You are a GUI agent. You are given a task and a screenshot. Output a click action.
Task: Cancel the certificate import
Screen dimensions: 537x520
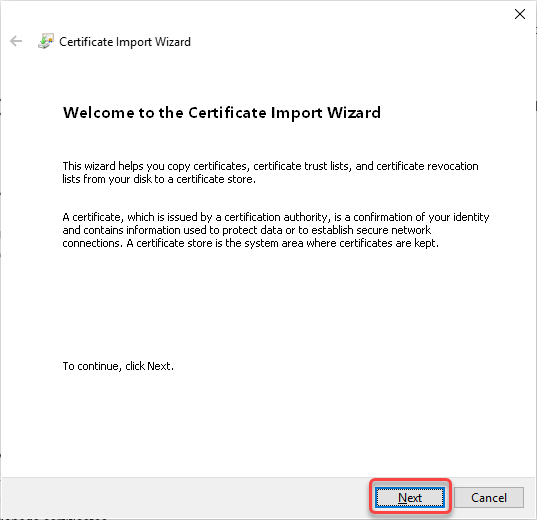(x=489, y=497)
